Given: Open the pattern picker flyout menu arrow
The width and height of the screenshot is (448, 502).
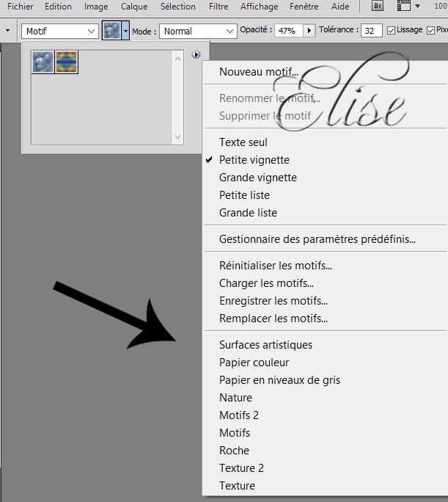Looking at the screenshot, I should click(196, 55).
